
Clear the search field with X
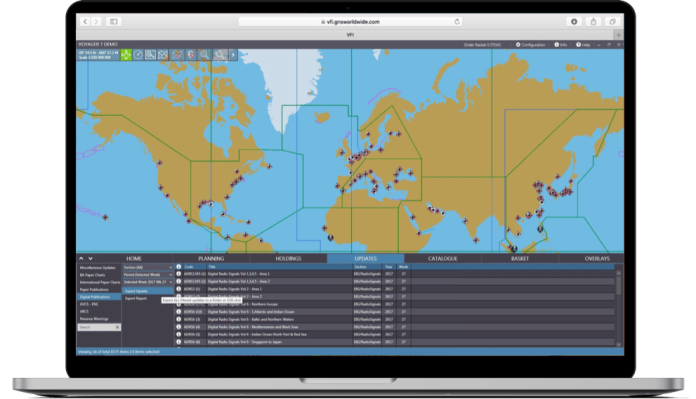click(117, 327)
